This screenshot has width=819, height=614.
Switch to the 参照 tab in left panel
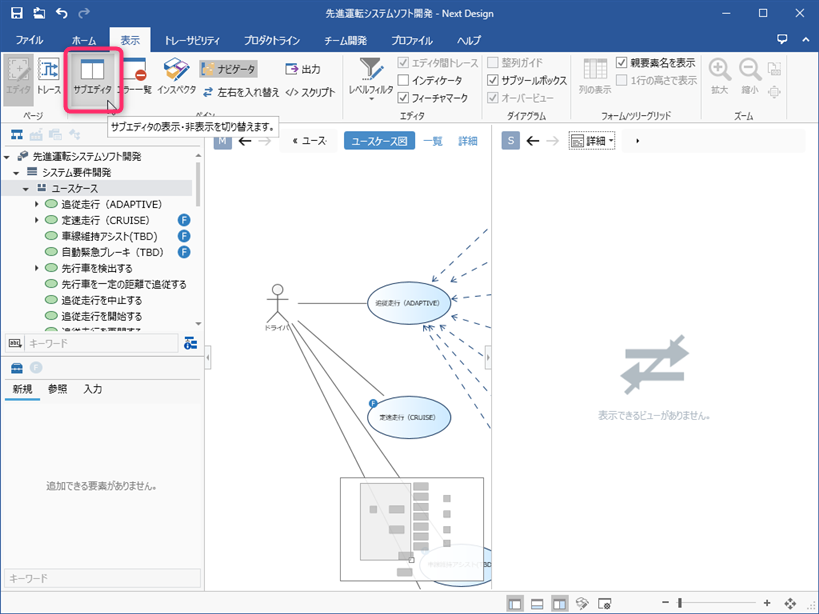click(56, 390)
